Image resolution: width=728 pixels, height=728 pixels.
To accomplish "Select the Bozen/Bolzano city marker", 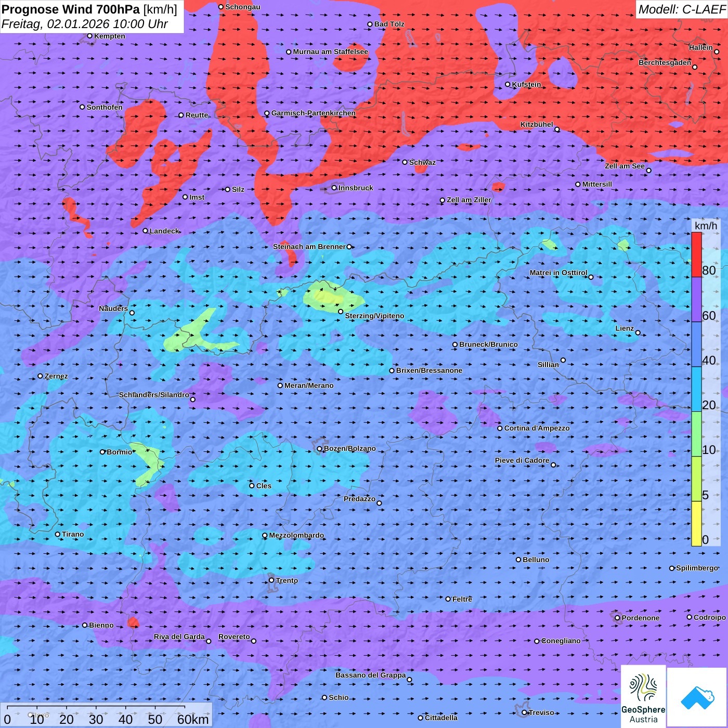I will click(319, 449).
